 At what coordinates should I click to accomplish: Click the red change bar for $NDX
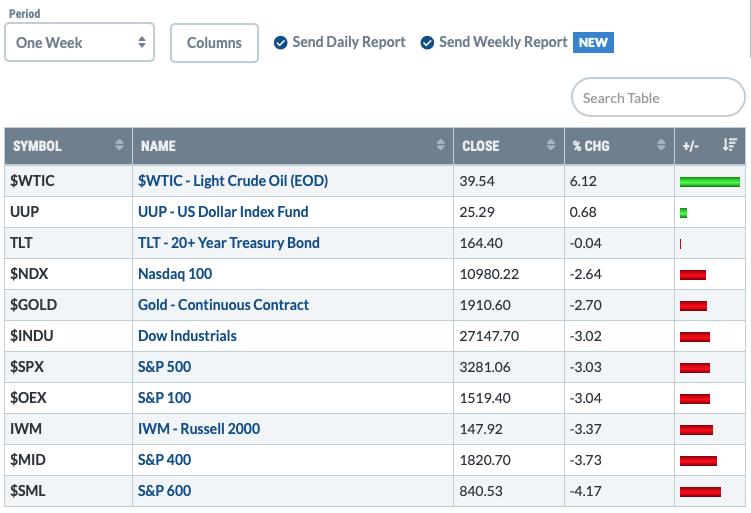693,274
